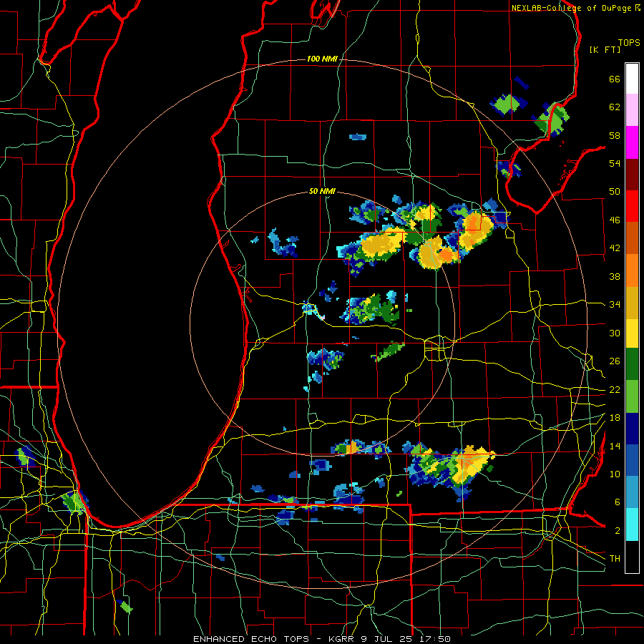Screen dimensions: 644x644
Task: Choose the navy blue legend color band
Action: click(632, 429)
